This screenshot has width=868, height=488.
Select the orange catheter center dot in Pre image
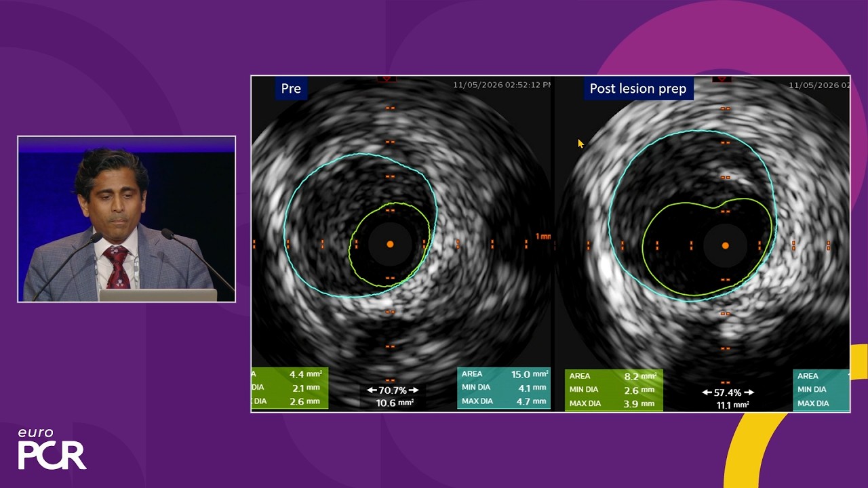point(390,244)
